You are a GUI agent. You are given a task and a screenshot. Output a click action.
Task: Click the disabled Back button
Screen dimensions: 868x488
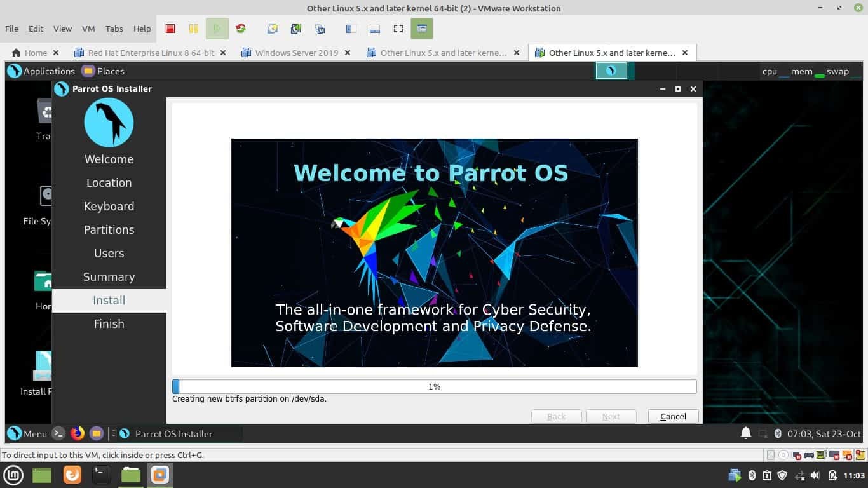(557, 416)
